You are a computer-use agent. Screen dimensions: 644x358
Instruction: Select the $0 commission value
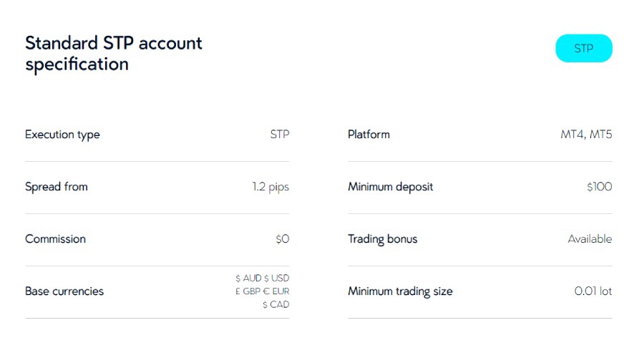click(x=282, y=239)
